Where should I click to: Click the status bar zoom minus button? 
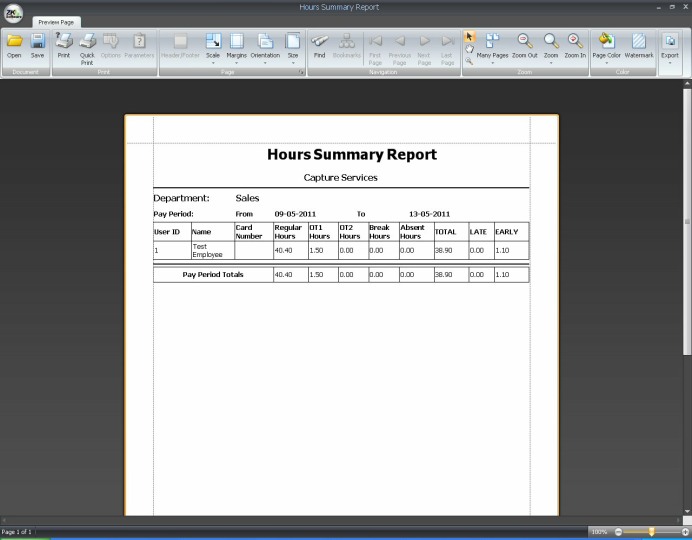tap(618, 532)
